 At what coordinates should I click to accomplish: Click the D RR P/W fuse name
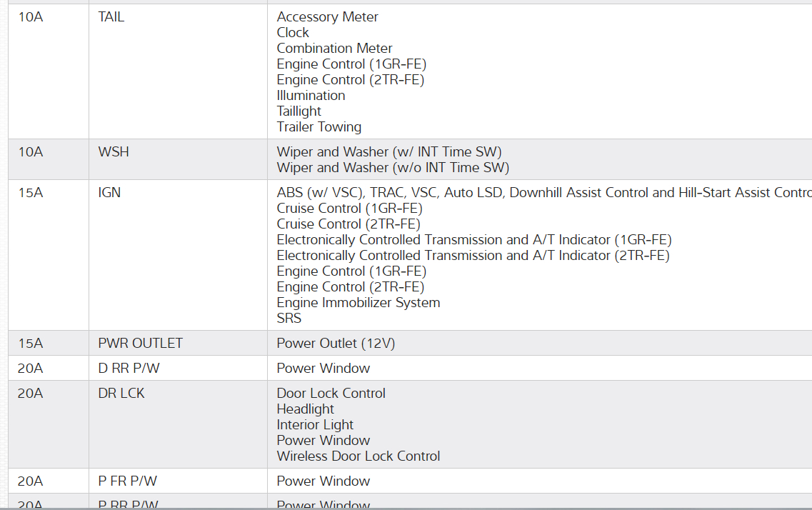[x=128, y=369]
